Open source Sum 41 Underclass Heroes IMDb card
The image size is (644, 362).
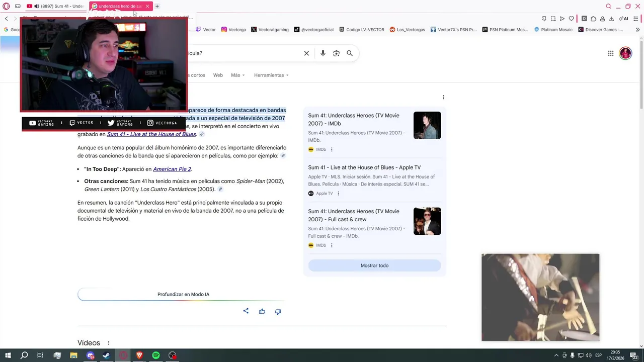coord(374,132)
